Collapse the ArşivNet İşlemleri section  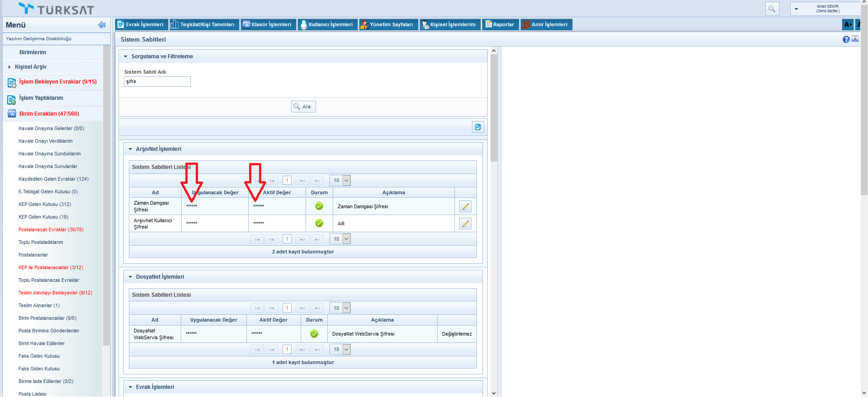click(130, 149)
